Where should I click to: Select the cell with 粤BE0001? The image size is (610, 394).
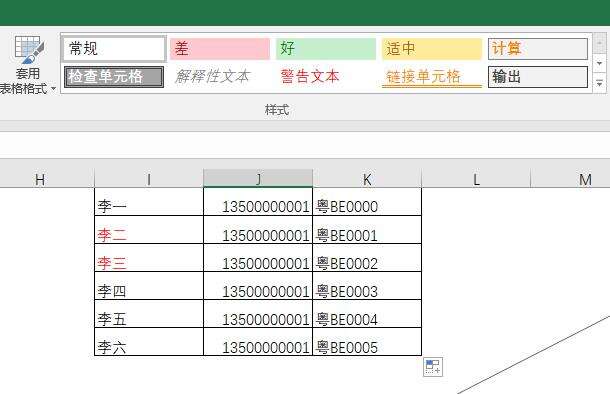(367, 229)
